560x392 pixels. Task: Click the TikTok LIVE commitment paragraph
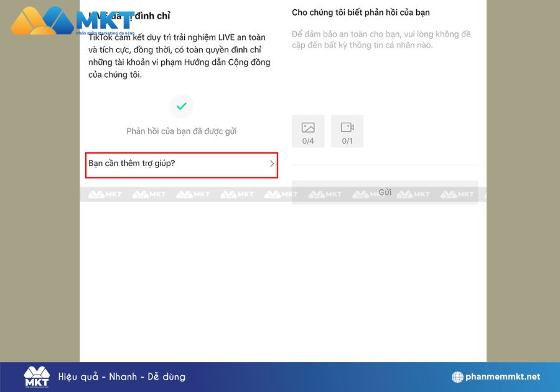[179, 56]
